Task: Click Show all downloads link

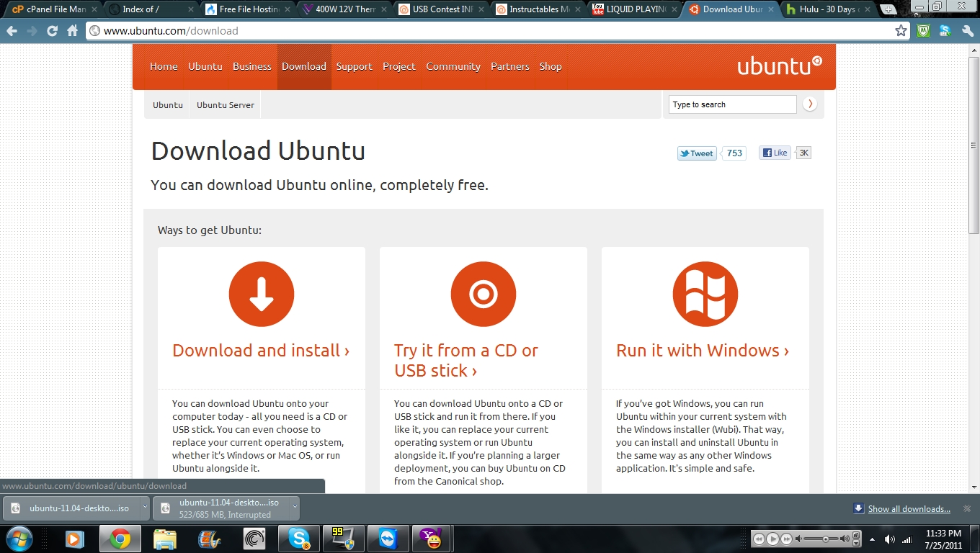Action: click(x=909, y=509)
